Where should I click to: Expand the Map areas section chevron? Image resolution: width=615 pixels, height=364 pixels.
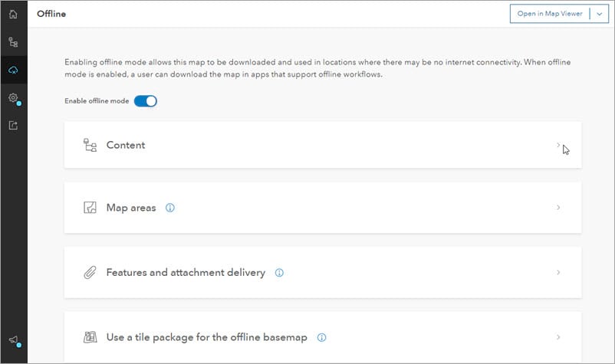click(x=558, y=207)
